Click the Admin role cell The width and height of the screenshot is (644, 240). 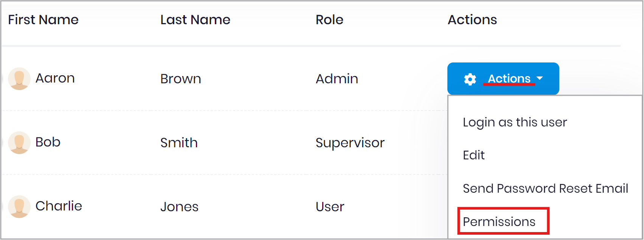(x=337, y=79)
